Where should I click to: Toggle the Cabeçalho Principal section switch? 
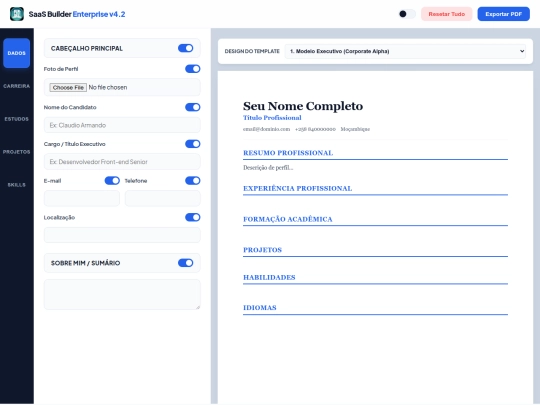(186, 48)
